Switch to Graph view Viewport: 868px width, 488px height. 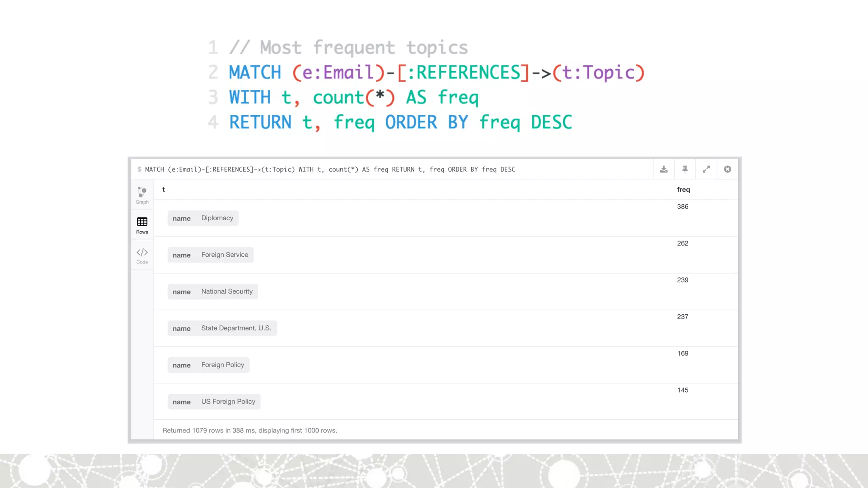142,195
